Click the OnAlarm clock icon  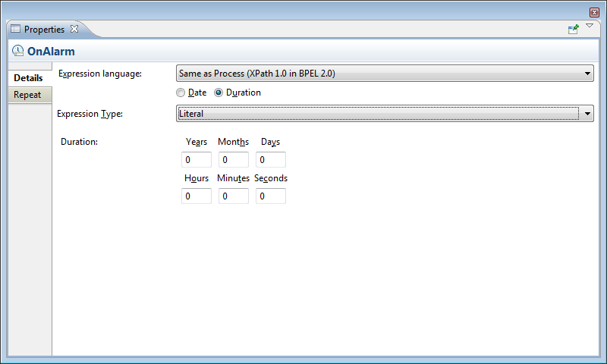17,52
